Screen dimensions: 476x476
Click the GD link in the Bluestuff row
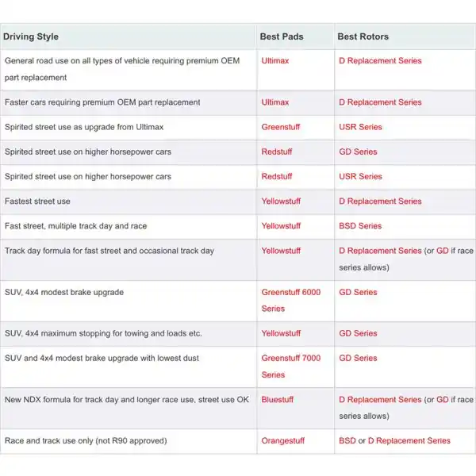click(x=442, y=400)
